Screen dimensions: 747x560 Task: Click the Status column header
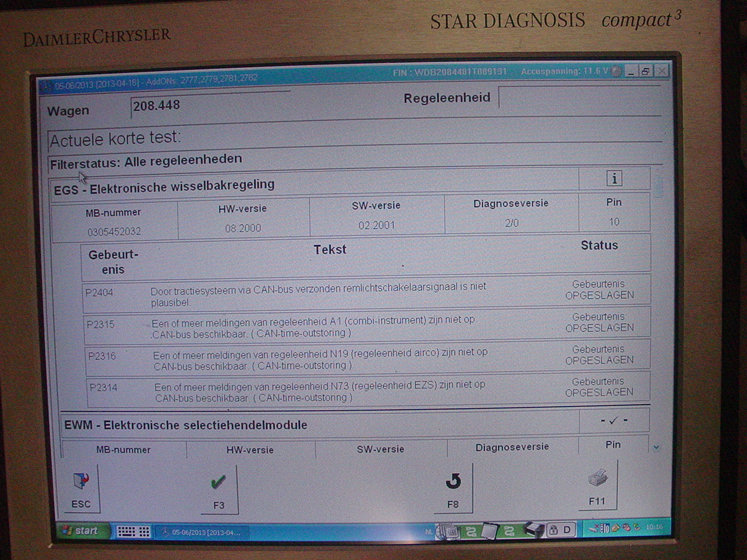tap(599, 246)
